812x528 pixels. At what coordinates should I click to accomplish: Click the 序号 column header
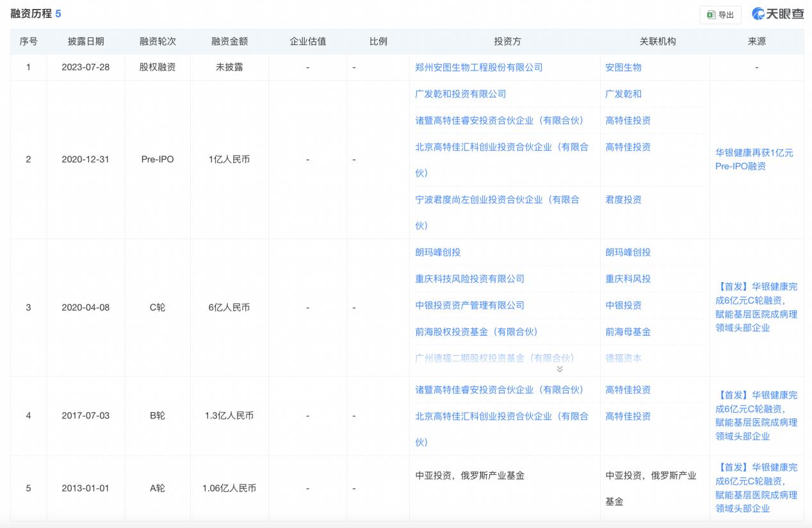coord(28,41)
